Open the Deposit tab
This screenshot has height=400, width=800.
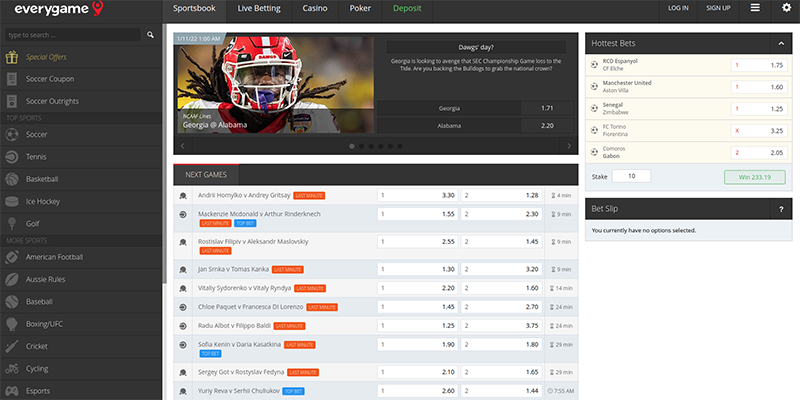407,9
